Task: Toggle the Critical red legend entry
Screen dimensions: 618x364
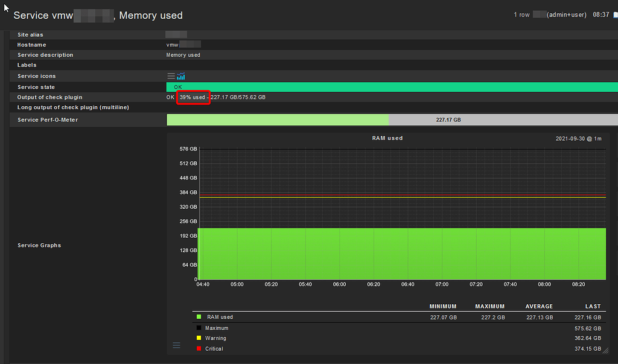Action: (x=199, y=348)
